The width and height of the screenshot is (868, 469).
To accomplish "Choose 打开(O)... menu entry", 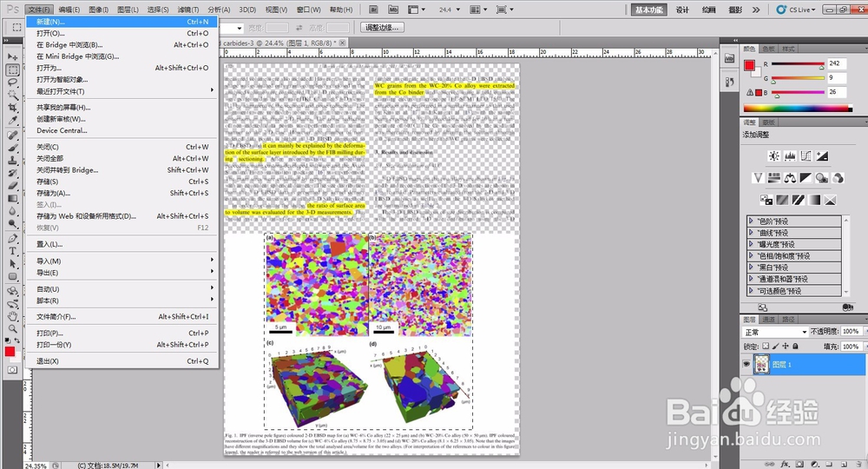I will click(122, 33).
